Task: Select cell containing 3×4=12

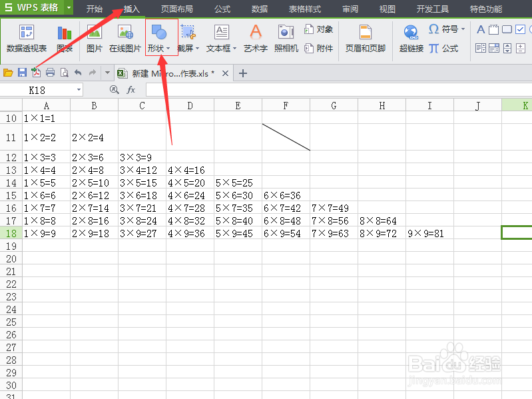Action: [142, 170]
